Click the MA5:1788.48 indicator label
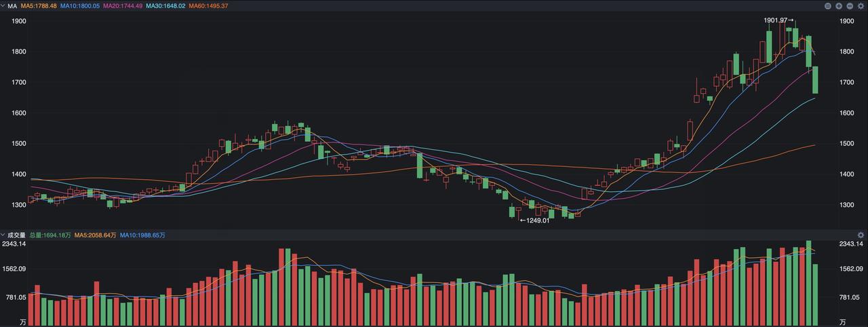The image size is (868, 327). pyautogui.click(x=39, y=6)
